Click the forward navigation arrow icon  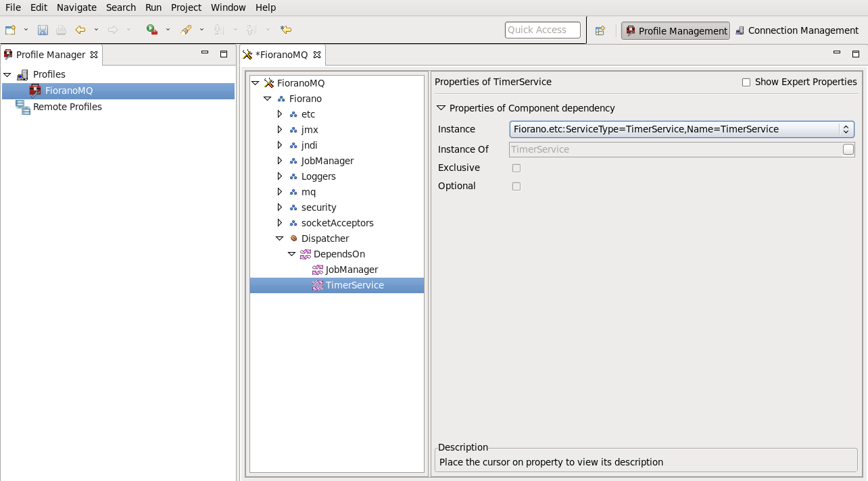tap(113, 30)
